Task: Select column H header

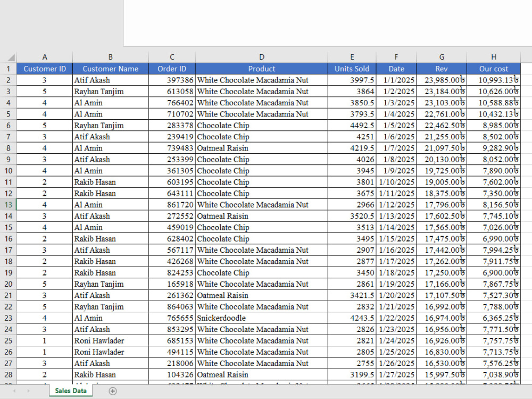Action: pos(494,57)
